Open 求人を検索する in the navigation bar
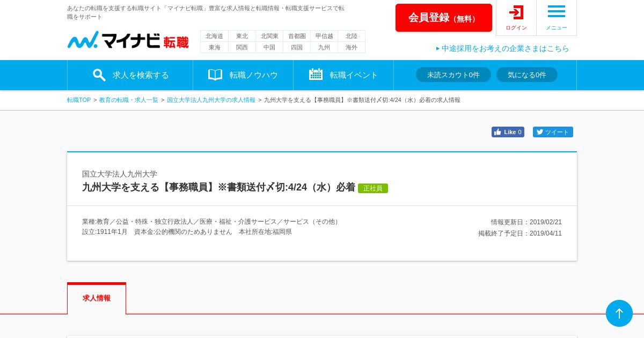 pyautogui.click(x=130, y=75)
